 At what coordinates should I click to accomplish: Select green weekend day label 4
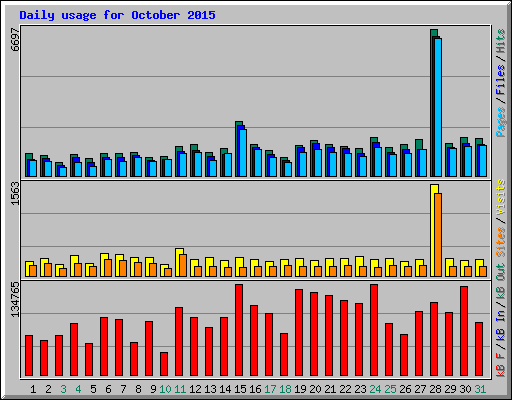click(x=78, y=389)
